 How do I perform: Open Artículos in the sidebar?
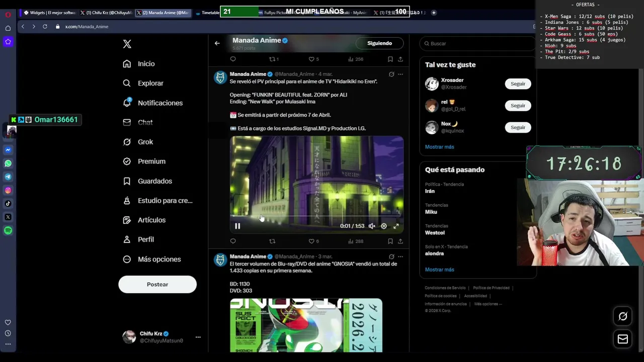[144, 220]
